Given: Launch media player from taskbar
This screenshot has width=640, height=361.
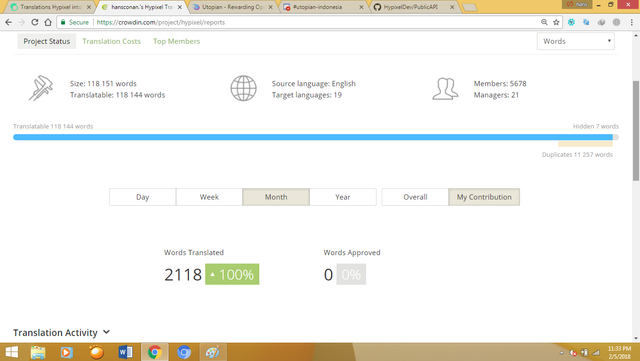Looking at the screenshot, I should pyautogui.click(x=67, y=352).
